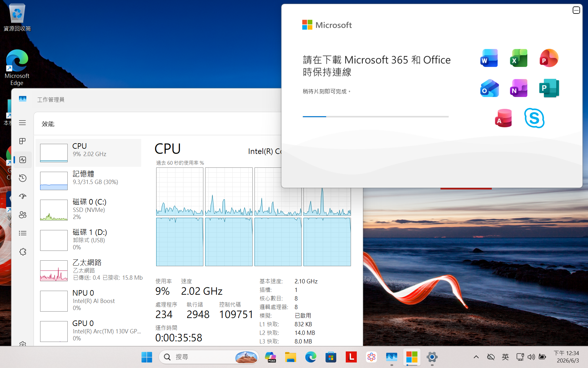Image resolution: width=588 pixels, height=368 pixels.
Task: Click the 109751 handles value
Action: click(x=236, y=314)
